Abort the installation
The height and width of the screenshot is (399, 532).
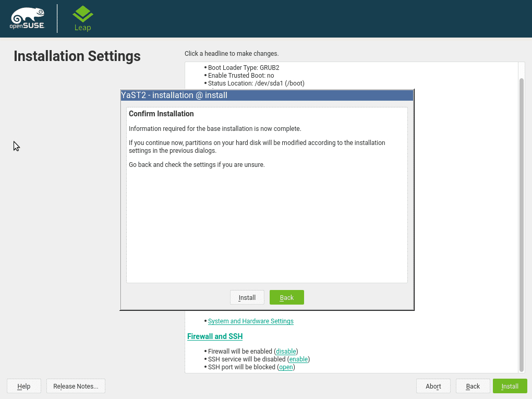(x=433, y=386)
